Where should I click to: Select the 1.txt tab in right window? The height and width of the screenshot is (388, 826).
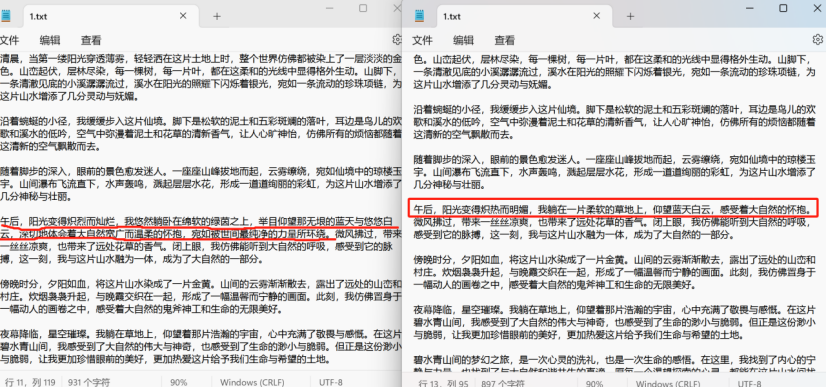pos(508,16)
